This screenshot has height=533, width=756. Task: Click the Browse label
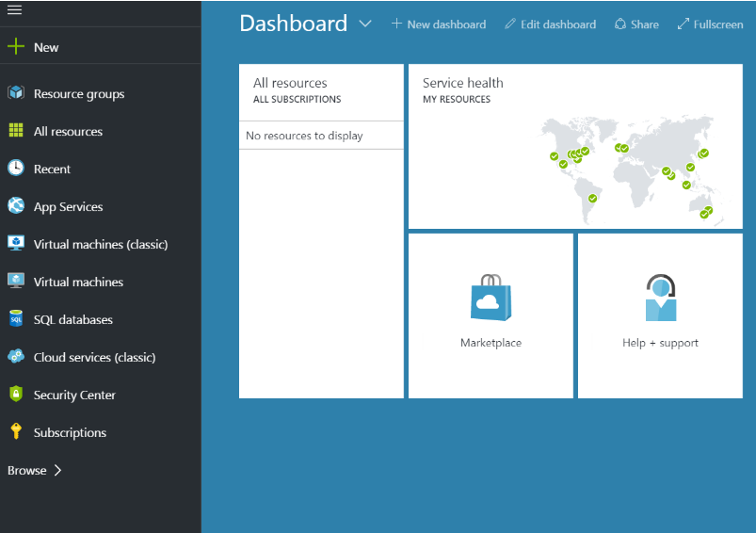pos(27,470)
